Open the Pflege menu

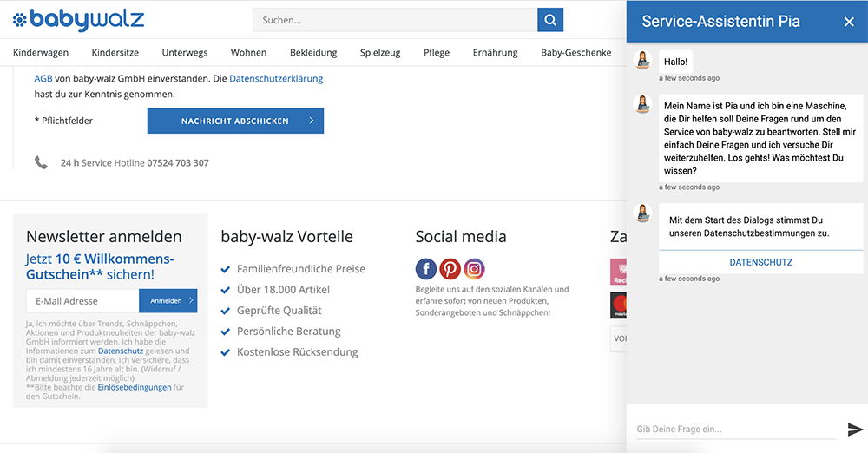click(437, 53)
